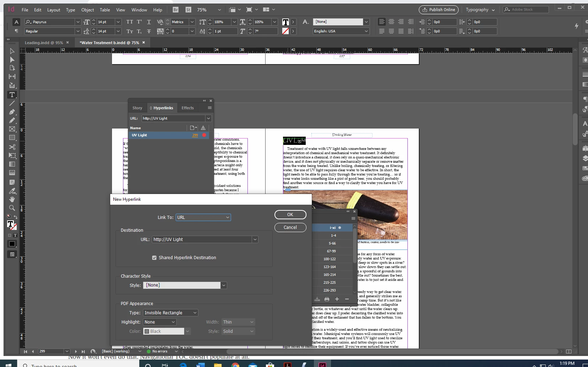Image resolution: width=588 pixels, height=367 pixels.
Task: Open PDF Appearance Type dropdown
Action: [171, 313]
